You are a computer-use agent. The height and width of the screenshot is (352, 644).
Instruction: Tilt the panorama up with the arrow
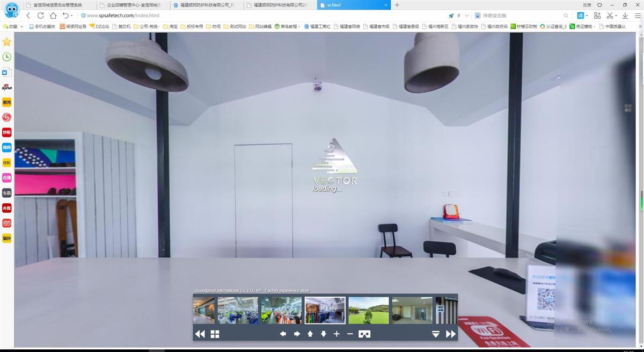pos(310,334)
